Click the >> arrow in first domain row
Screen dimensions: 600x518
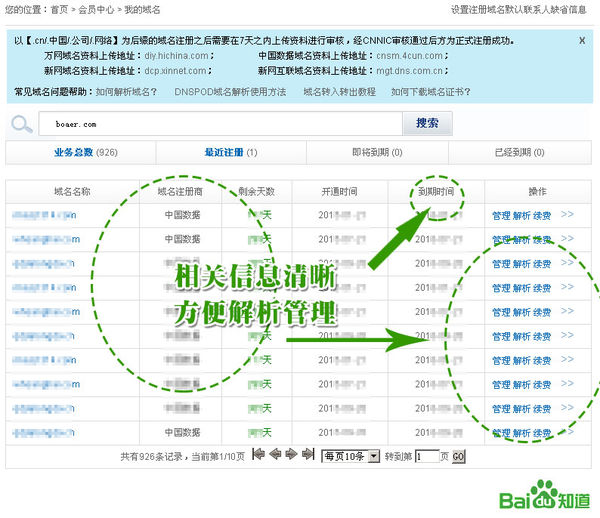tap(567, 214)
